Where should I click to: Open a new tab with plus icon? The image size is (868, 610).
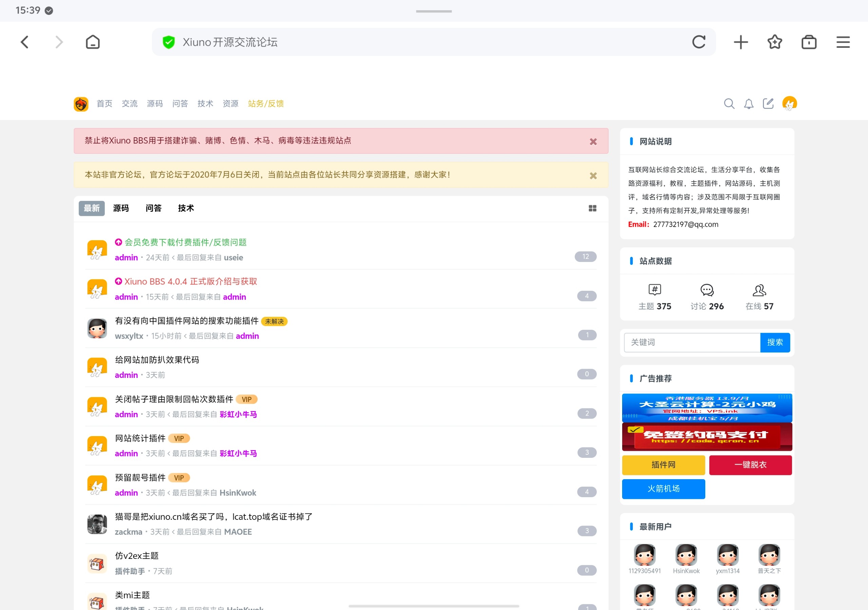(741, 42)
